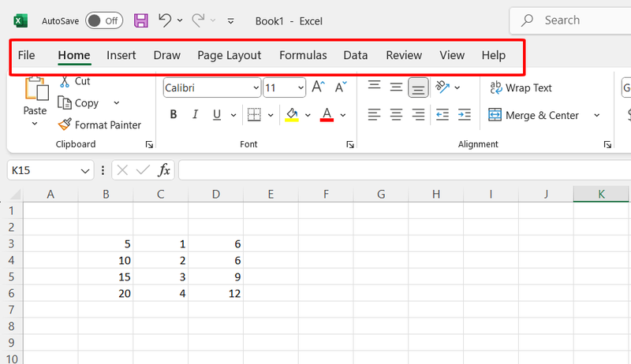Click Center horizontal align icon
This screenshot has width=631, height=364.
(x=396, y=115)
